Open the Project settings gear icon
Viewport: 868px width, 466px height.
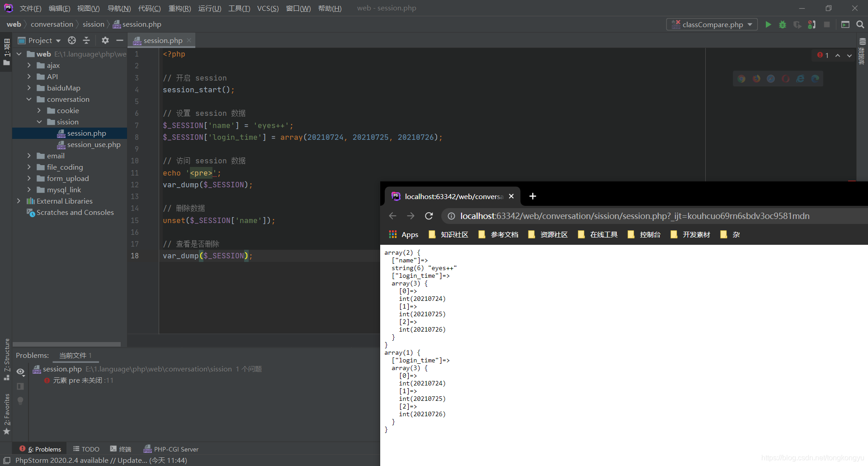click(105, 40)
